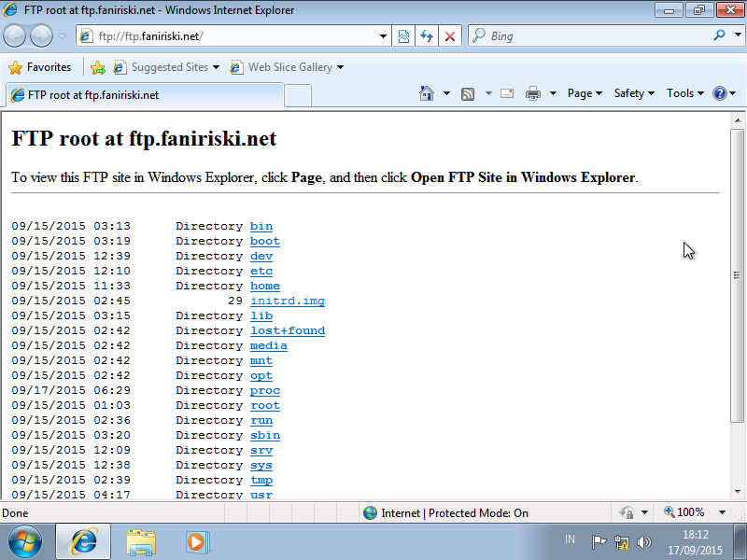Open the Read Mail icon
This screenshot has width=747, height=560.
coord(507,93)
